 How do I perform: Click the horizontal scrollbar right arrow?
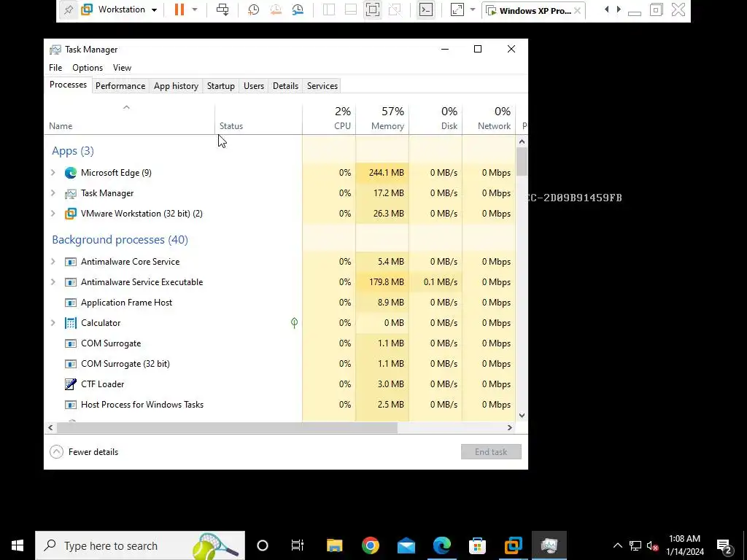[x=510, y=427]
